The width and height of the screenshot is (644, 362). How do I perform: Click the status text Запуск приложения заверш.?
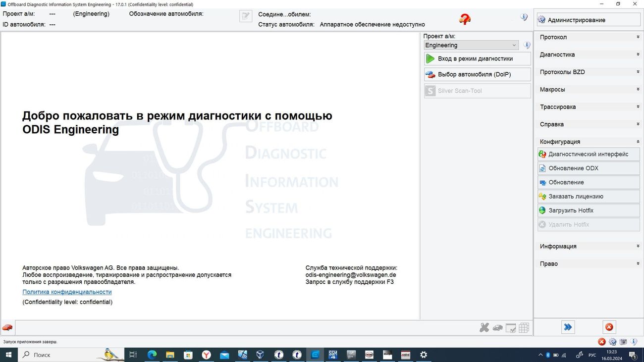[30, 342]
